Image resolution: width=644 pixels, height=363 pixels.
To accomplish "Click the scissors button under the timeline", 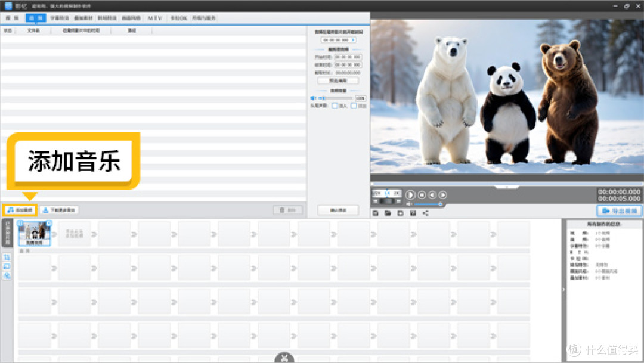I will 284,358.
